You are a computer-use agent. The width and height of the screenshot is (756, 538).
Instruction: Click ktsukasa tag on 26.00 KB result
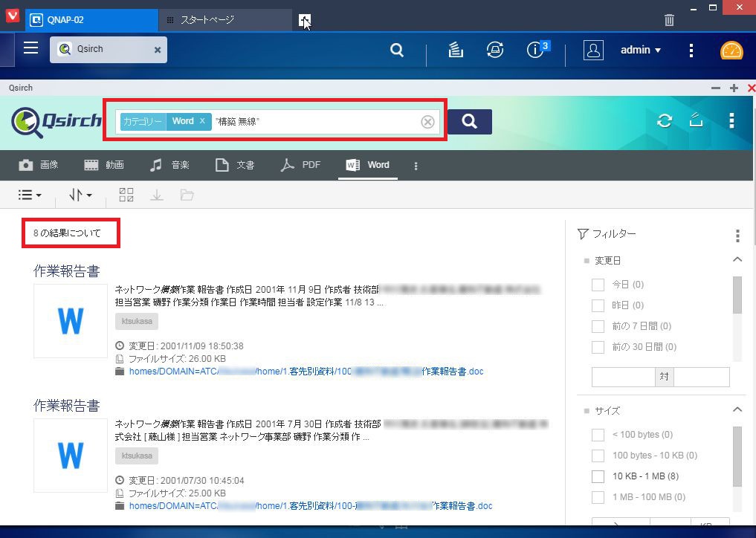[137, 321]
